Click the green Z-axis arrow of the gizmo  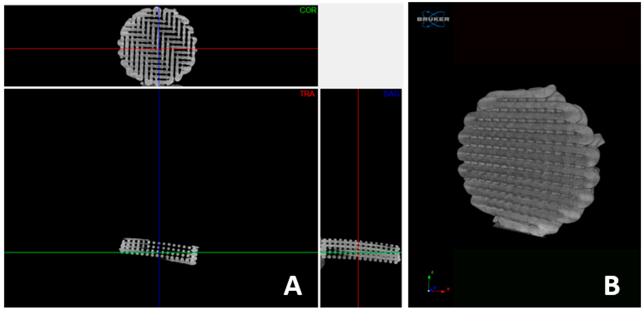click(429, 280)
